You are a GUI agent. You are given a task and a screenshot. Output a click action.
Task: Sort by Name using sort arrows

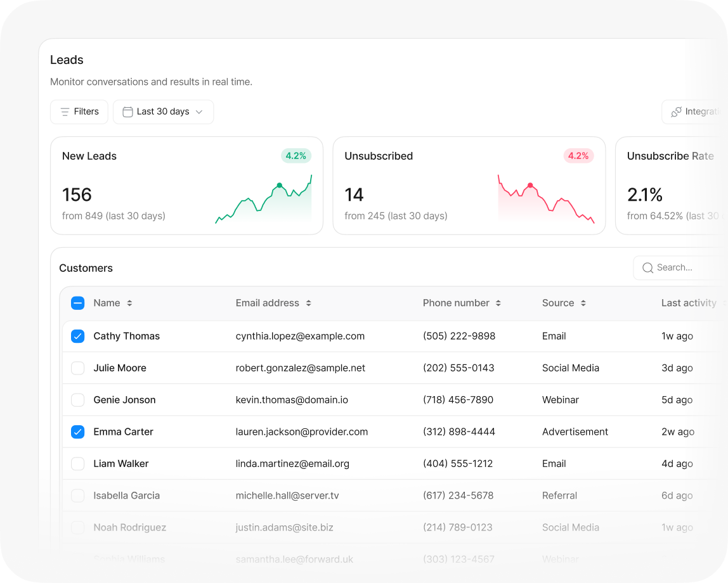129,303
